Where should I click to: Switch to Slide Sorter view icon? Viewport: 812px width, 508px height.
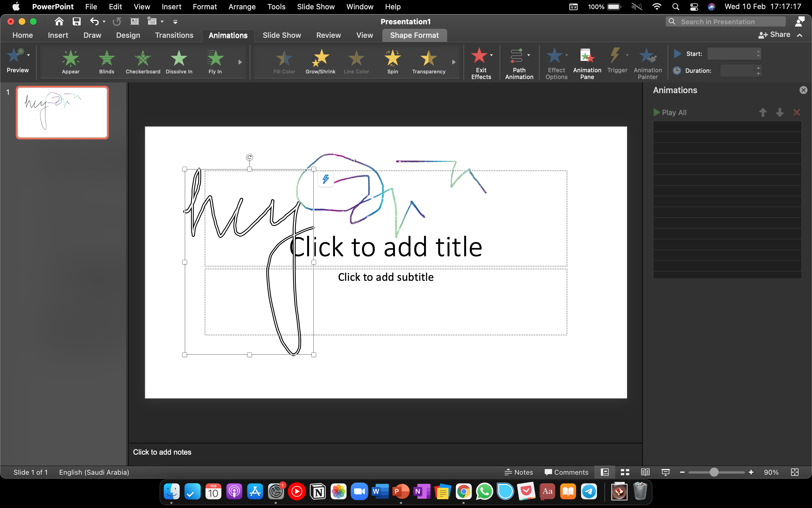tap(625, 472)
